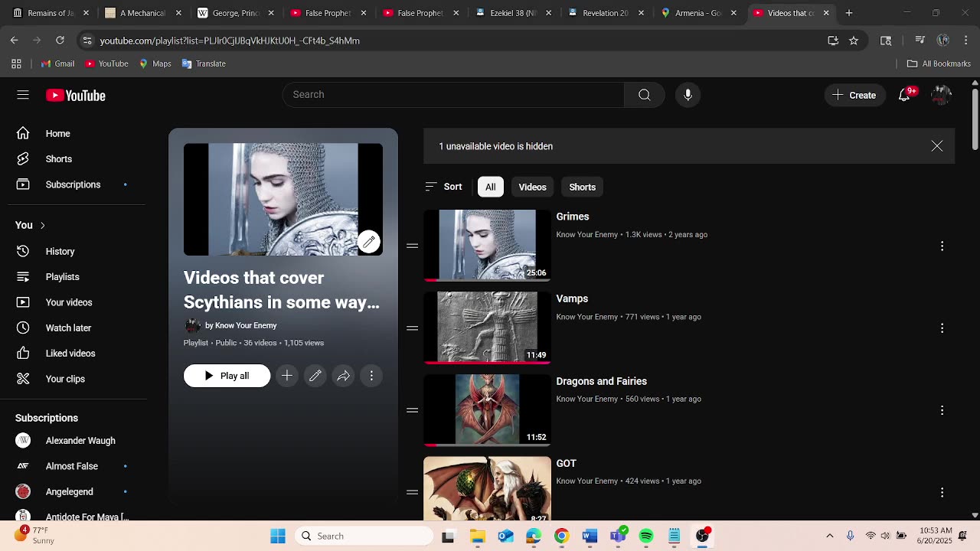The image size is (980, 551).
Task: Share the playlist with arrow icon
Action: tap(344, 376)
